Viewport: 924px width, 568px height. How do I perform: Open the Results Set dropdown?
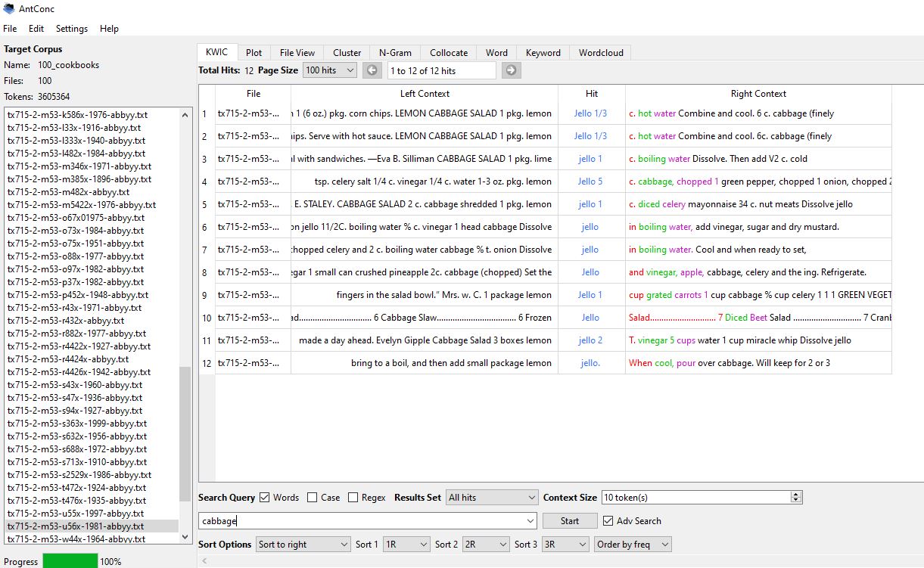(492, 498)
